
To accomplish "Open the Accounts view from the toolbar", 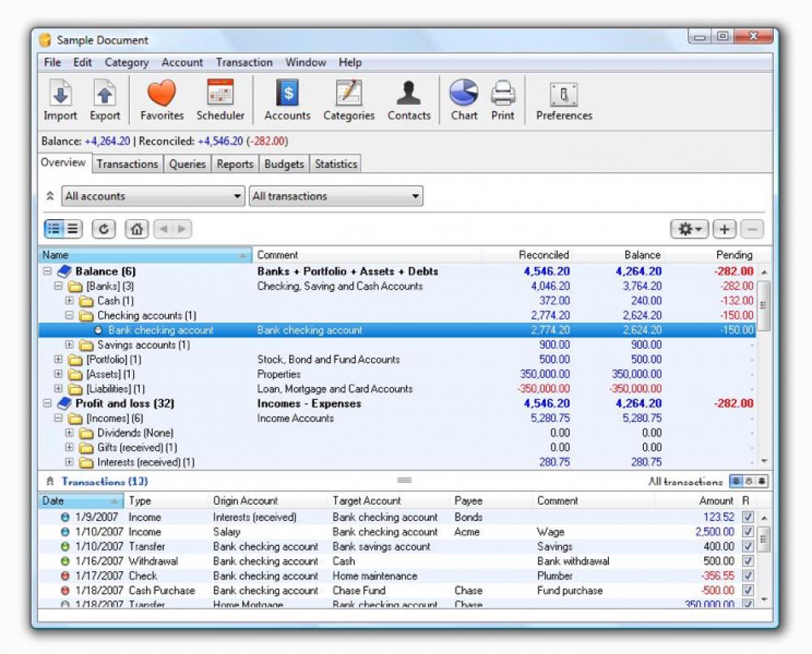I will [x=287, y=97].
